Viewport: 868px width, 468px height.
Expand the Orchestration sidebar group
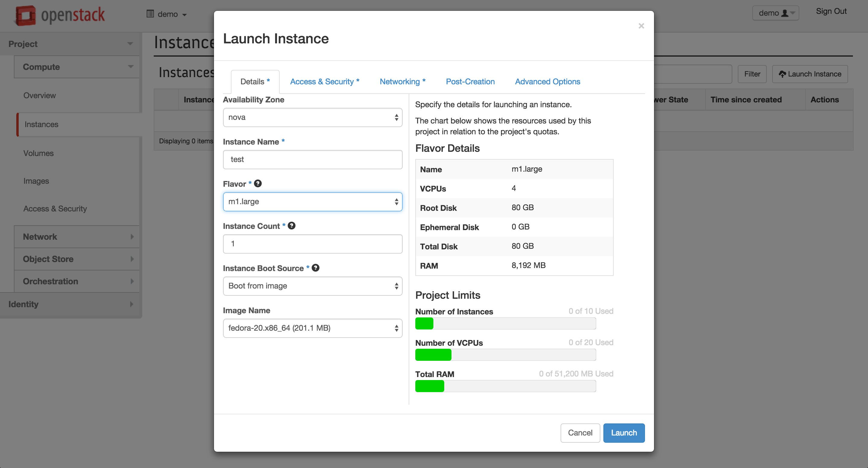coord(77,281)
